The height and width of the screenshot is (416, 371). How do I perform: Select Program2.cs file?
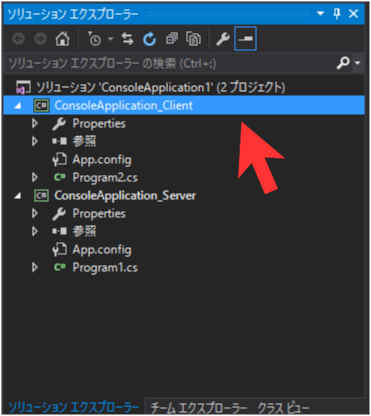point(105,177)
